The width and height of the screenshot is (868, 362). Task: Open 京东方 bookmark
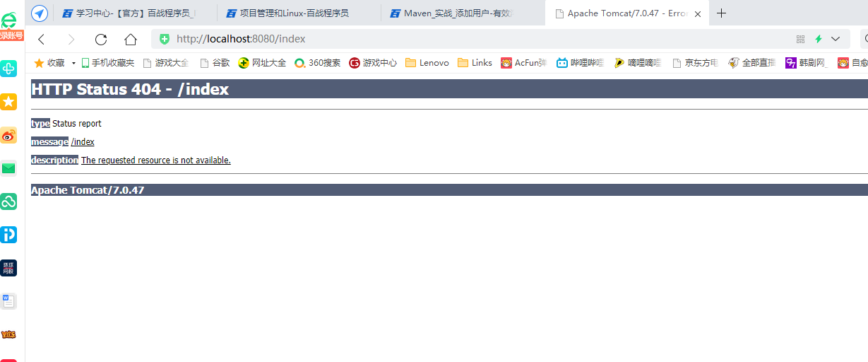coord(695,63)
